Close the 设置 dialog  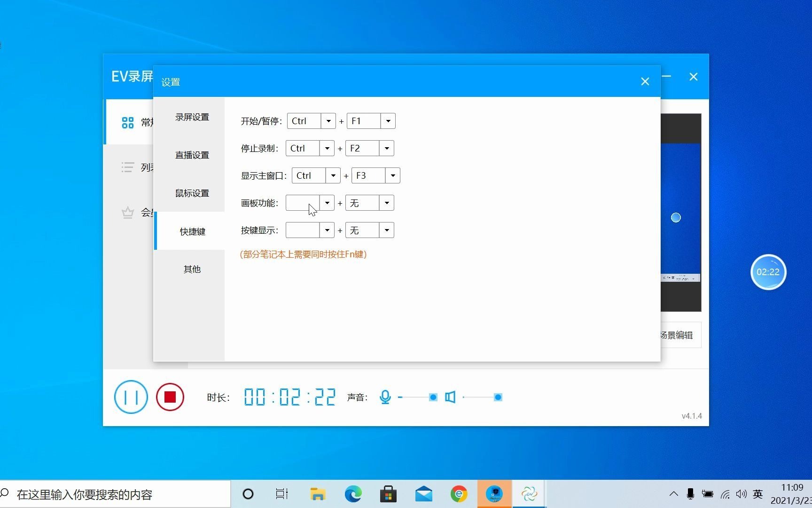tap(645, 81)
